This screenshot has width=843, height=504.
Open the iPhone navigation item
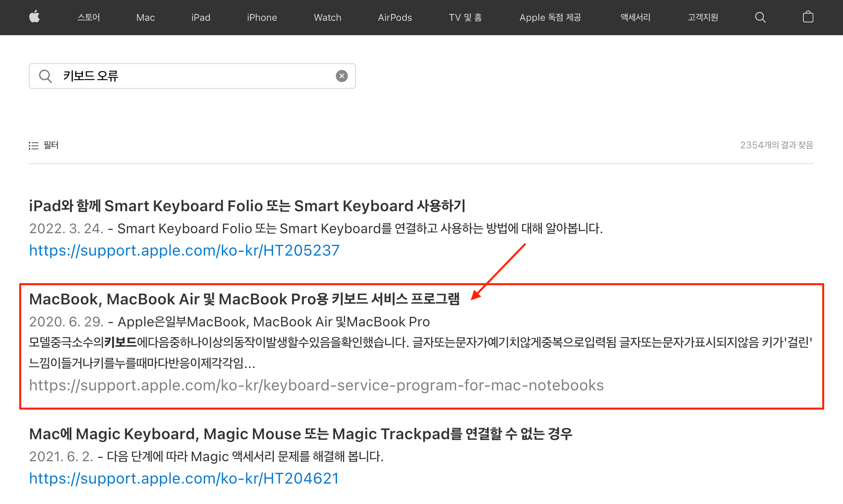click(262, 17)
